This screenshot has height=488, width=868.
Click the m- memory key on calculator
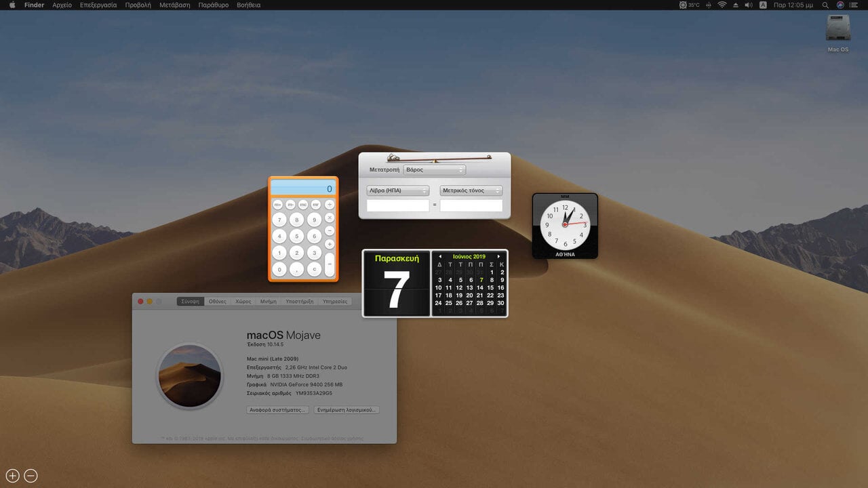coord(291,205)
